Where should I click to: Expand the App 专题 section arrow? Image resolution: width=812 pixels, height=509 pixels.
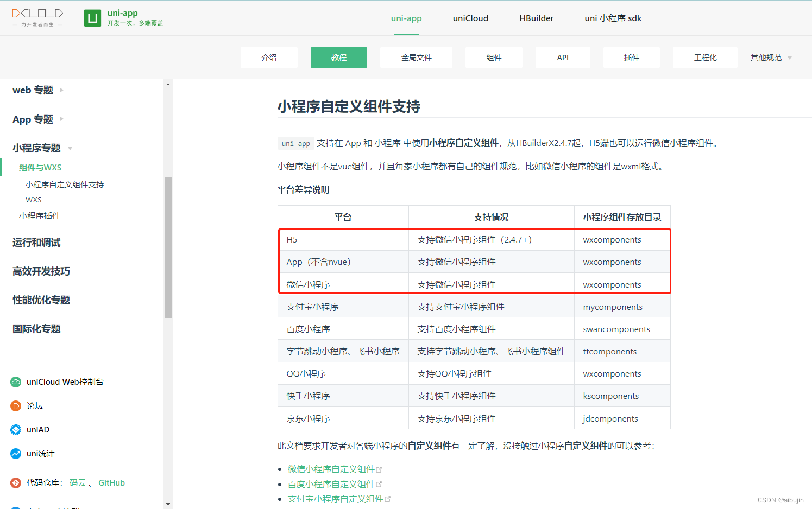[61, 119]
